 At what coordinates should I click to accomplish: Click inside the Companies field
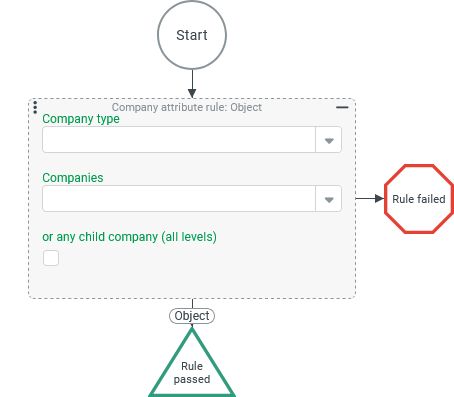tap(179, 199)
